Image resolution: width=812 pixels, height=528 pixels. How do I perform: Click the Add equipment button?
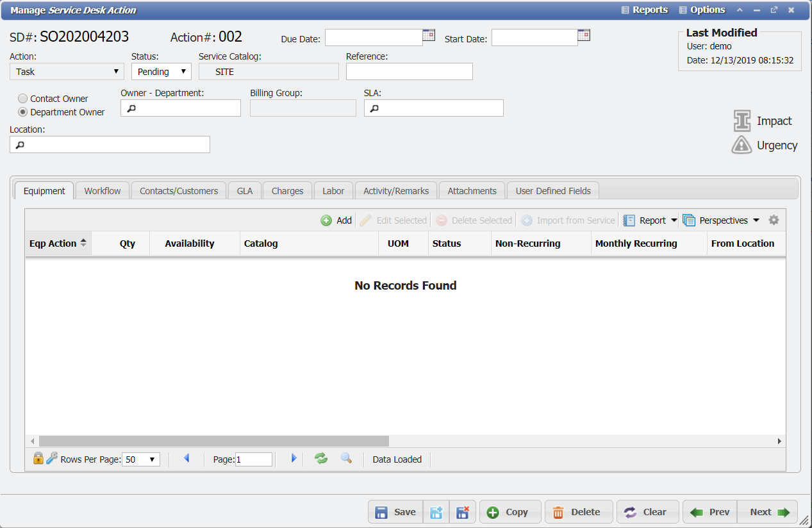click(336, 220)
